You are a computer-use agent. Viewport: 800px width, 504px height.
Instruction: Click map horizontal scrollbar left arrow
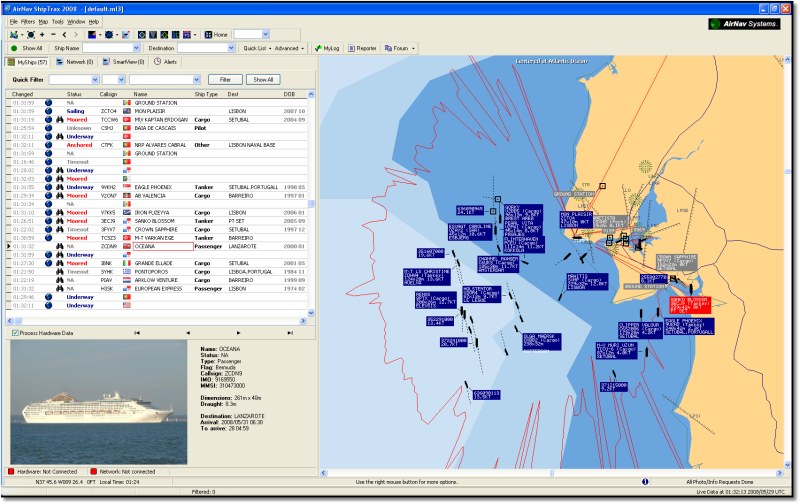pos(323,473)
